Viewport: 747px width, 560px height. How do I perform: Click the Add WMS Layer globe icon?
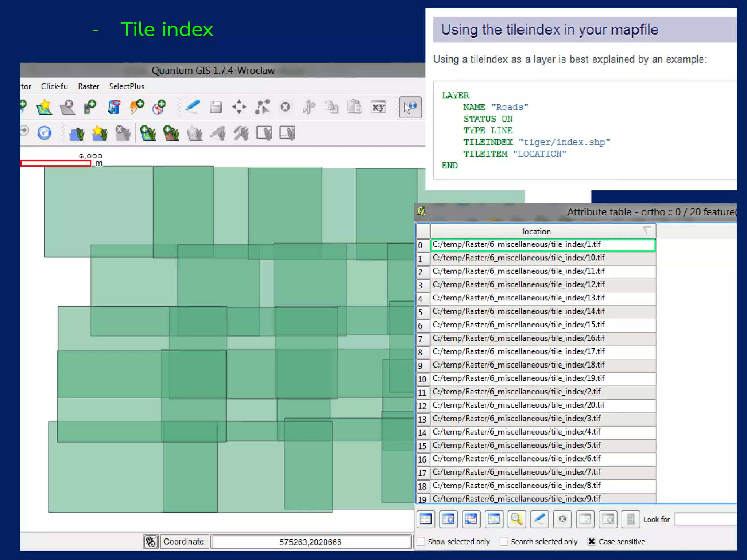click(159, 107)
